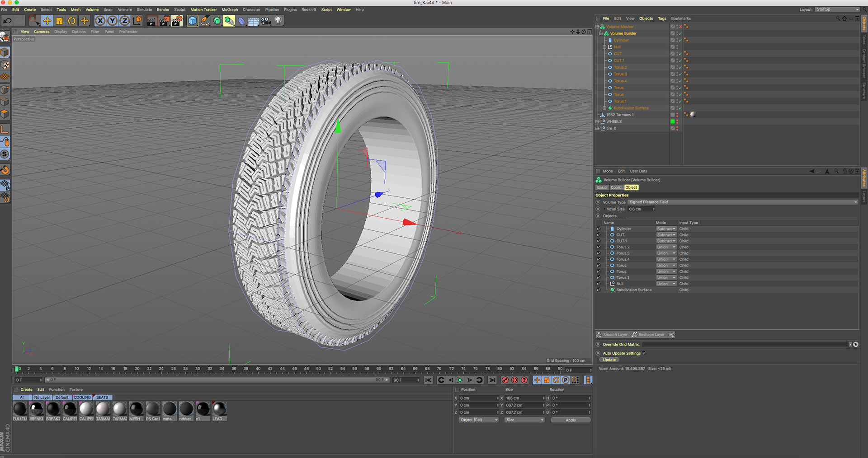Select the Rotate tool icon
The height and width of the screenshot is (458, 868).
72,21
